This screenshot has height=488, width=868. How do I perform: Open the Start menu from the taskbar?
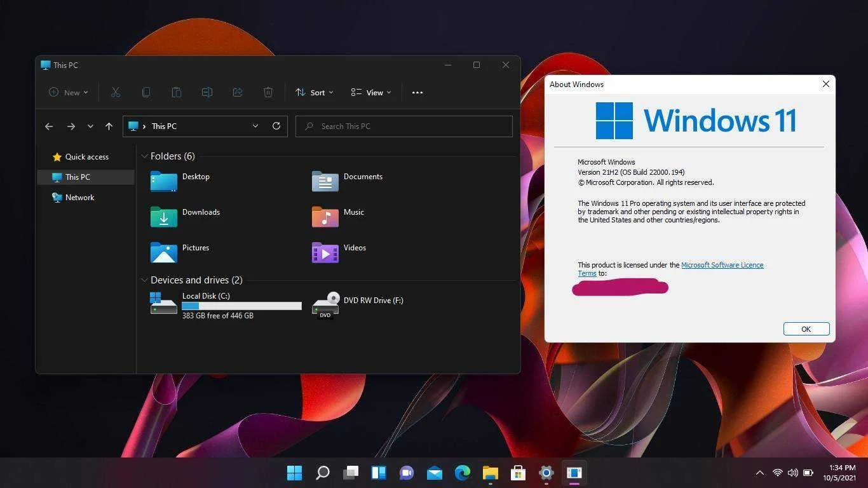pos(294,473)
